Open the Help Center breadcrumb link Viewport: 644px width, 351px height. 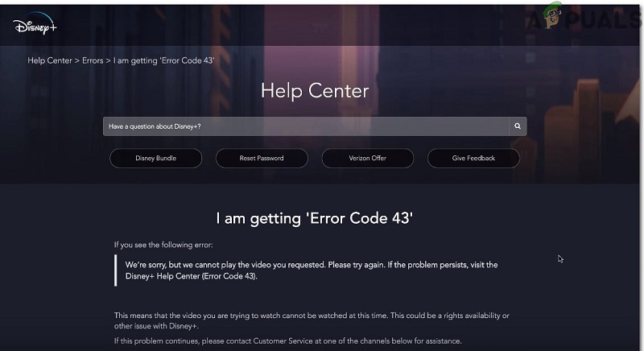click(50, 60)
